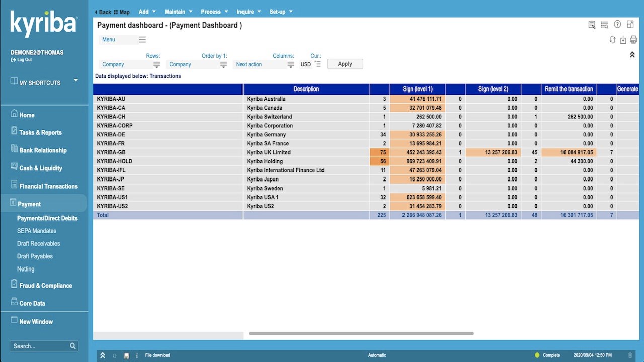Screen dimensions: 644x362
Task: Collapse filters with the double chevron icon
Action: (632, 55)
